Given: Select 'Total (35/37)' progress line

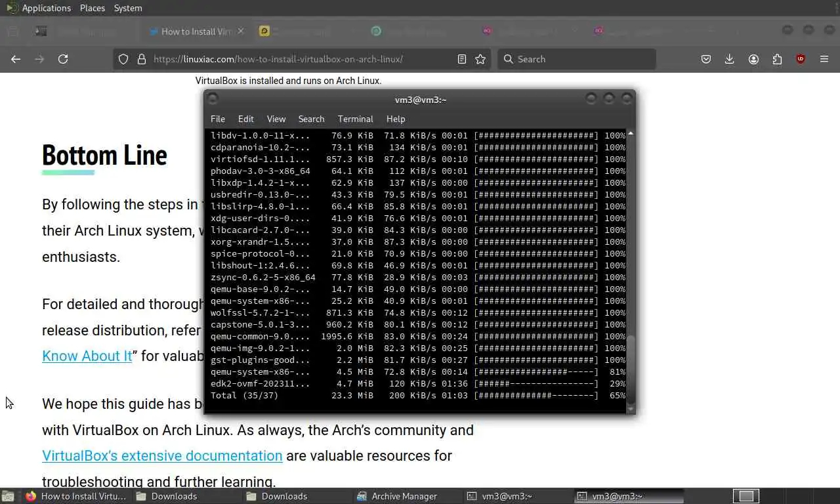Looking at the screenshot, I should pyautogui.click(x=417, y=396).
